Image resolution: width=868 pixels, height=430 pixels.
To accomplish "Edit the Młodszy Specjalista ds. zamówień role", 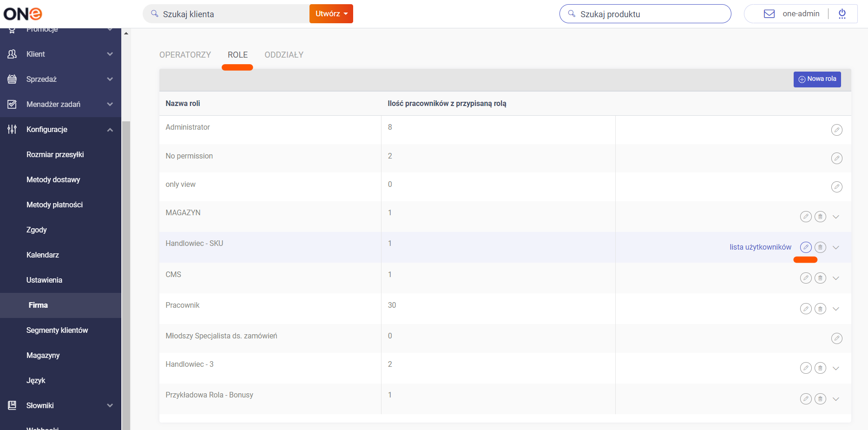I will point(836,338).
